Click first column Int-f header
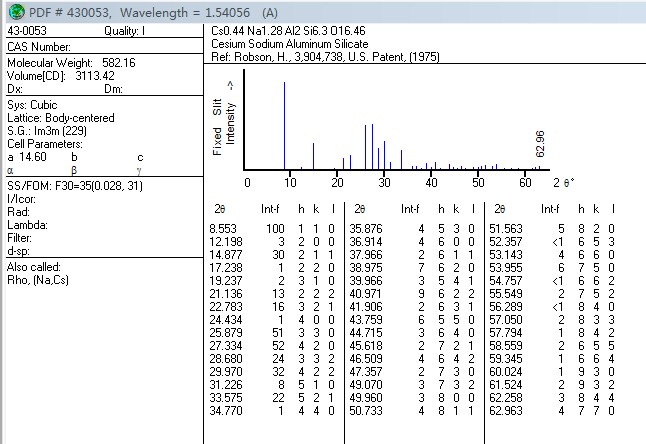This screenshot has height=444, width=646. pos(270,209)
